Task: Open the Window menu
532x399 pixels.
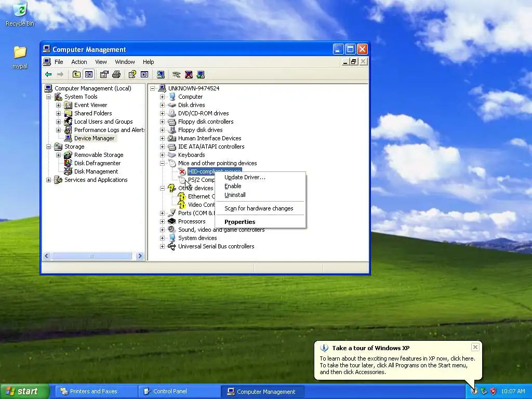Action: (x=125, y=62)
